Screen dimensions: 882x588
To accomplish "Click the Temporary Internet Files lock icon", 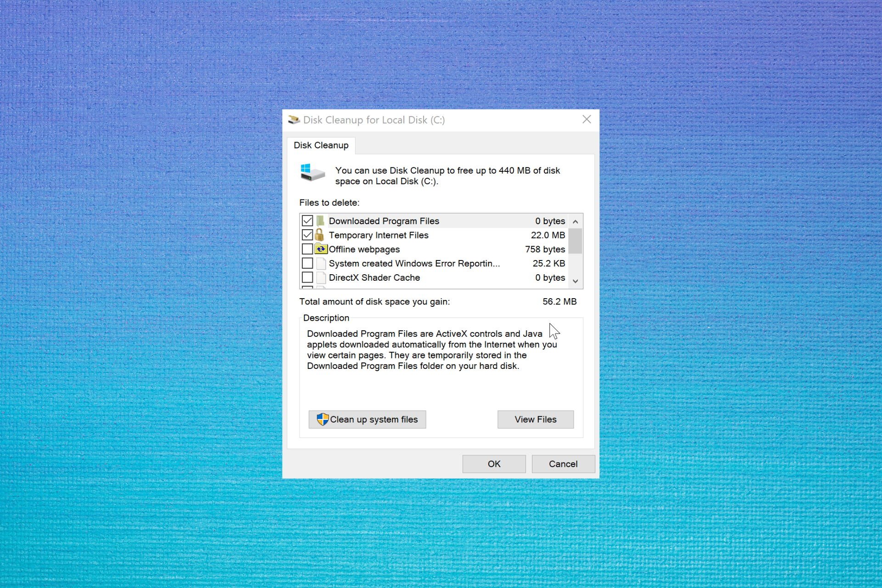I will (x=320, y=235).
